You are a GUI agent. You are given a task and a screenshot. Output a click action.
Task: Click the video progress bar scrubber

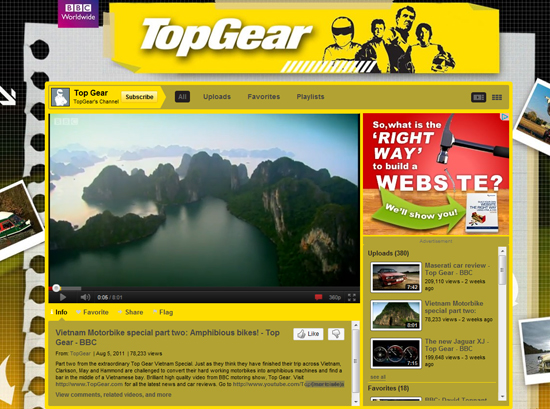pyautogui.click(x=56, y=288)
